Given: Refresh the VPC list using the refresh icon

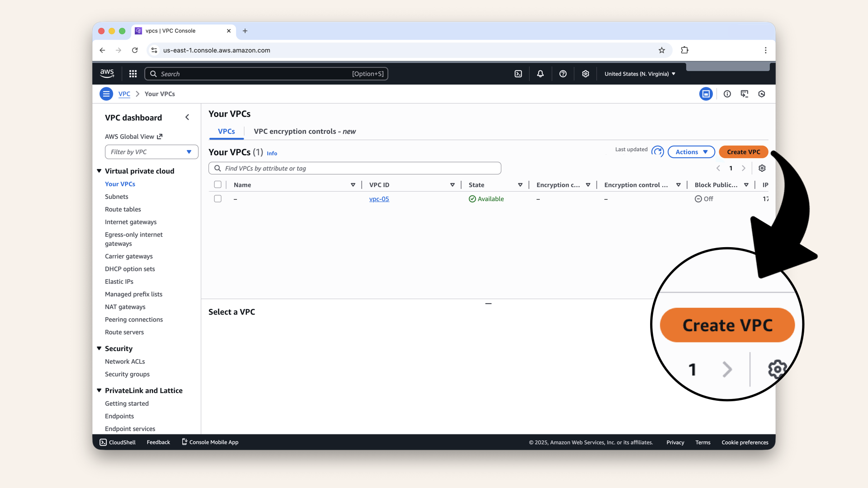Looking at the screenshot, I should point(658,152).
